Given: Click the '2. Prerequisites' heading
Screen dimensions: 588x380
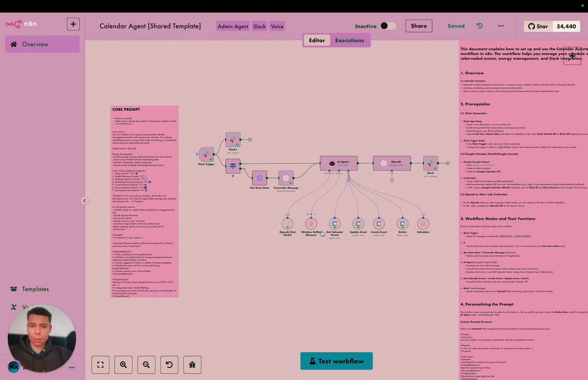Looking at the screenshot, I should [475, 104].
